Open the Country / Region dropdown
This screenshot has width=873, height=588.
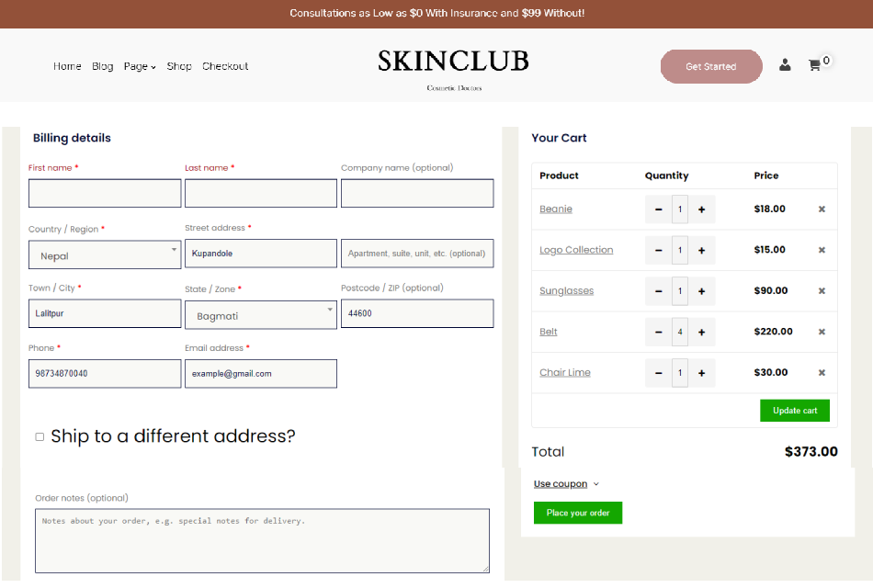tap(105, 255)
